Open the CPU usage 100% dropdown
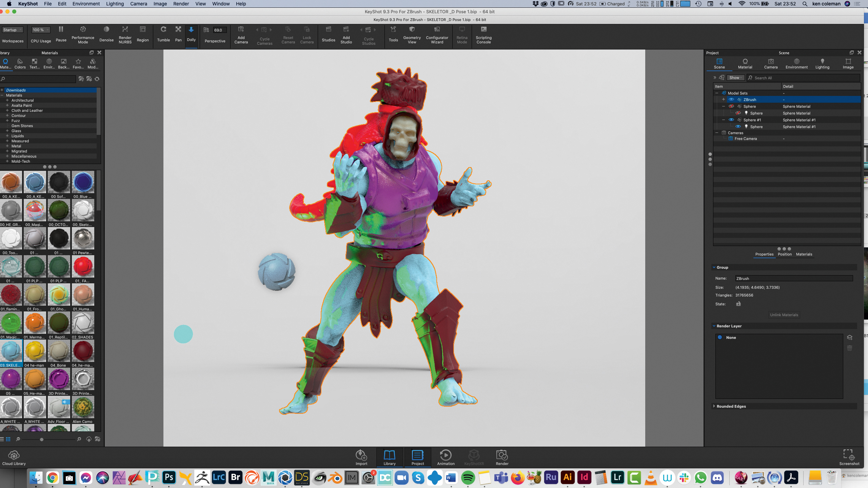 point(41,30)
